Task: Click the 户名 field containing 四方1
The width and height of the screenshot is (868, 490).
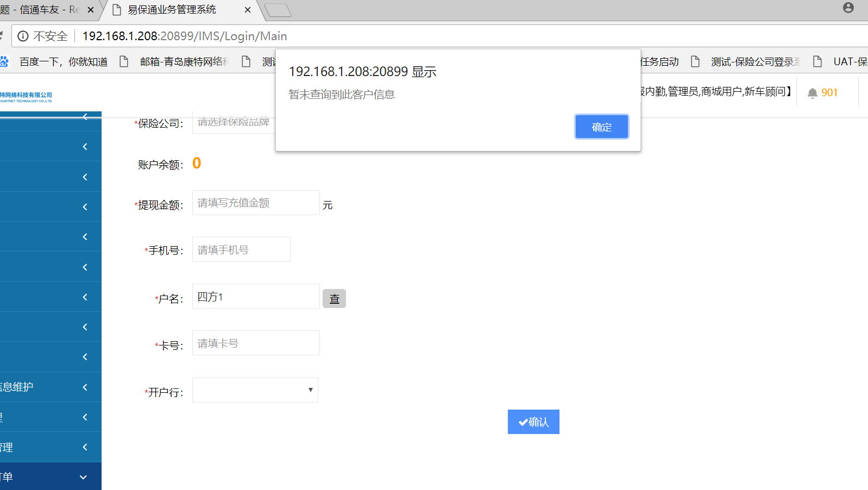Action: 256,296
